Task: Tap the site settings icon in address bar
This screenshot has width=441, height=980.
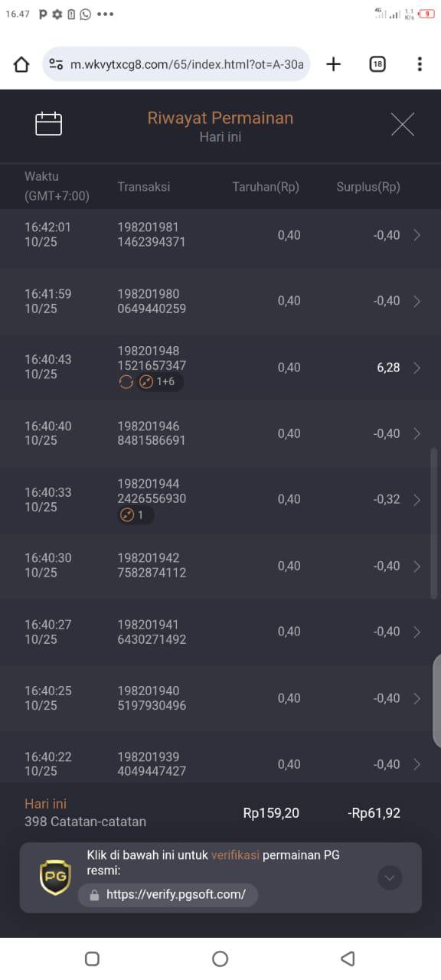Action: tap(56, 64)
